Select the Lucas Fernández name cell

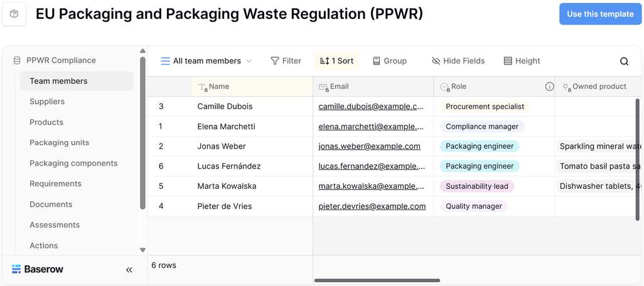tap(252, 167)
